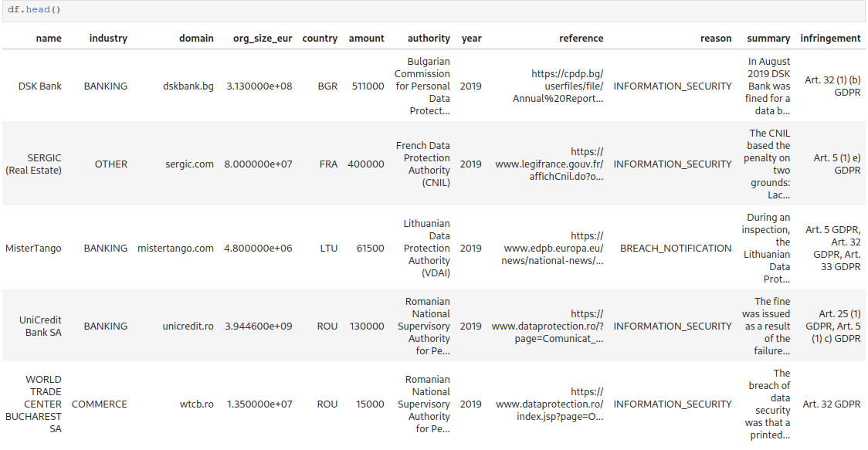The height and width of the screenshot is (450, 868).
Task: Select the amount value 511000
Action: (x=368, y=86)
